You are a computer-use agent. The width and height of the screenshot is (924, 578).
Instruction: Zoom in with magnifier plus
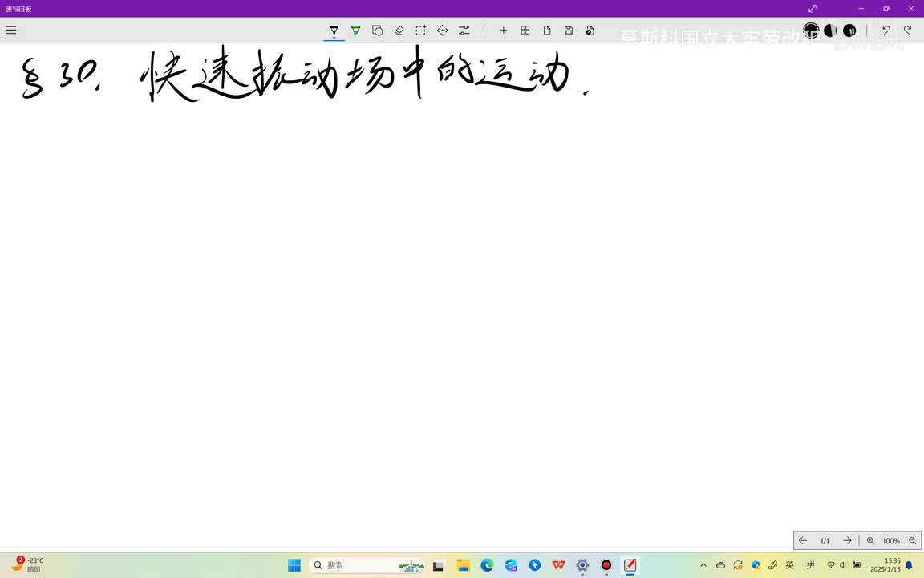(x=870, y=541)
